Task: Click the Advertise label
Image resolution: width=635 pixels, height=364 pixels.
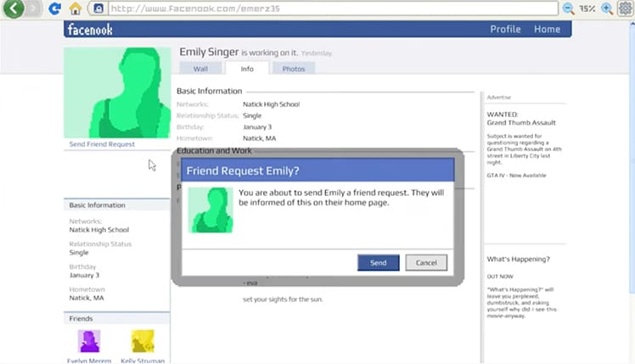Action: (499, 98)
